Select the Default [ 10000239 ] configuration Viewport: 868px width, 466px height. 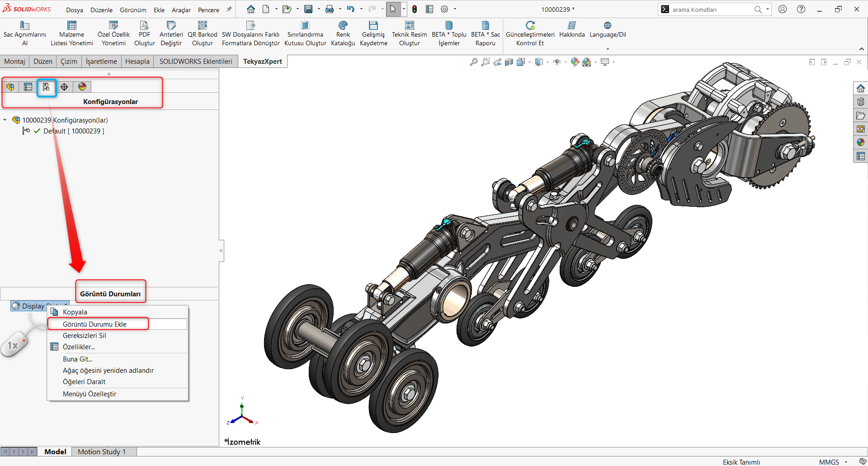click(74, 131)
